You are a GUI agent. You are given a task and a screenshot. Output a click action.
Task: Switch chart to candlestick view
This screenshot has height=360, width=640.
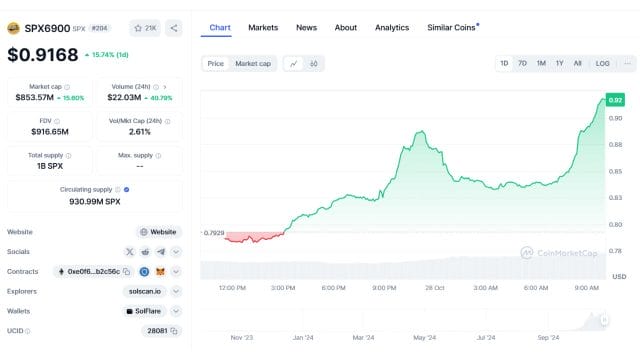tap(313, 64)
